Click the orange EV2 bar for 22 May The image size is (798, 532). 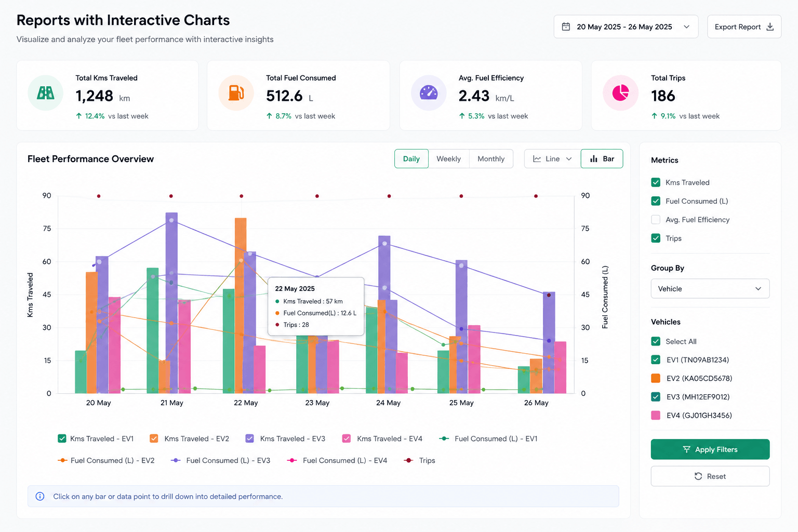(x=241, y=305)
